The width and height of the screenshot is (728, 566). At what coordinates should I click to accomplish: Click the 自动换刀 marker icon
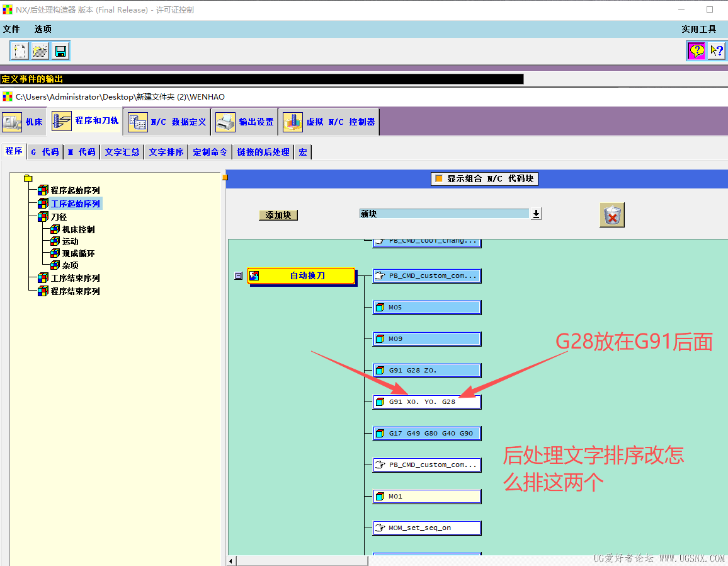[x=254, y=276]
